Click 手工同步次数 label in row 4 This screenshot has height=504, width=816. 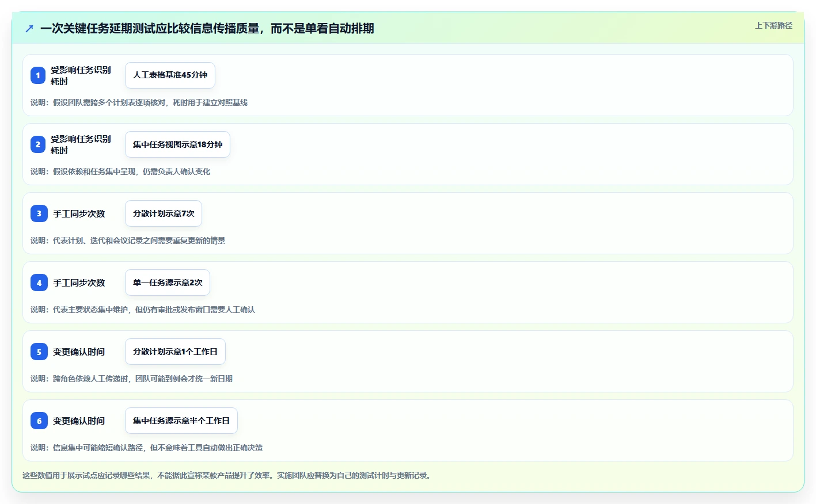point(79,282)
